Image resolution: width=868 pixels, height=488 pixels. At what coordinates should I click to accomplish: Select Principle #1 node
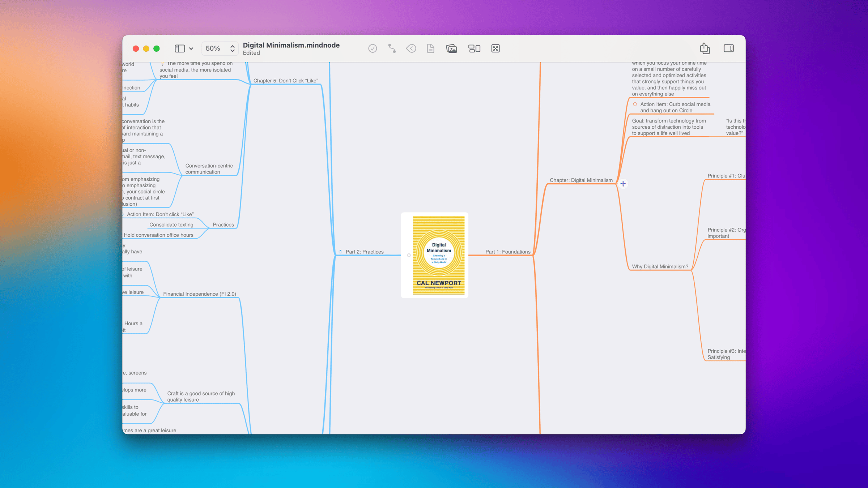coord(726,176)
